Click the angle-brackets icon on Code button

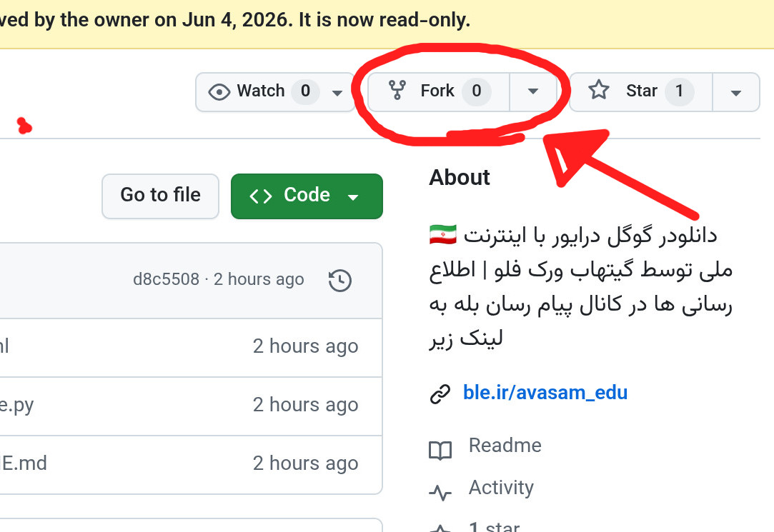click(x=261, y=196)
